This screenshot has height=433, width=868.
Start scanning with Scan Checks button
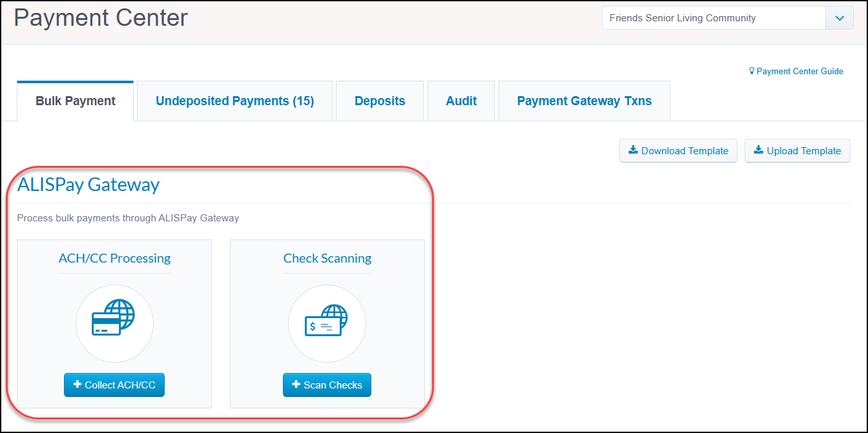click(x=327, y=385)
